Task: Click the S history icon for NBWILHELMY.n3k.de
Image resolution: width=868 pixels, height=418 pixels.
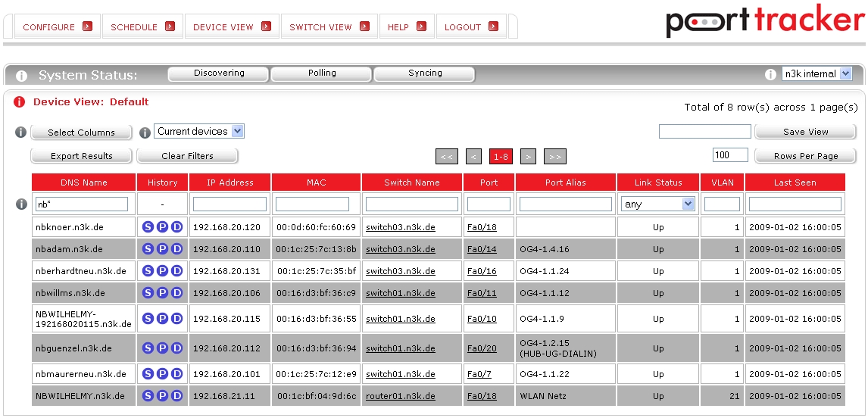Action: 148,396
